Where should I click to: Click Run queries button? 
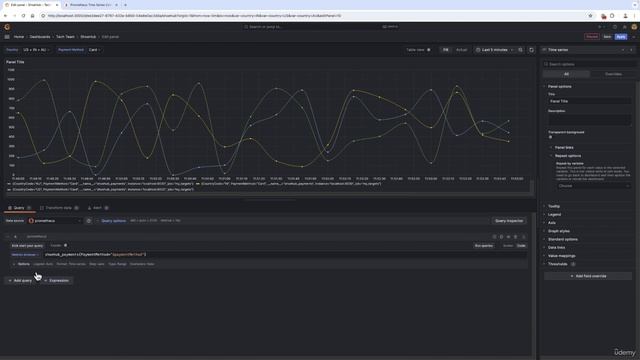484,246
